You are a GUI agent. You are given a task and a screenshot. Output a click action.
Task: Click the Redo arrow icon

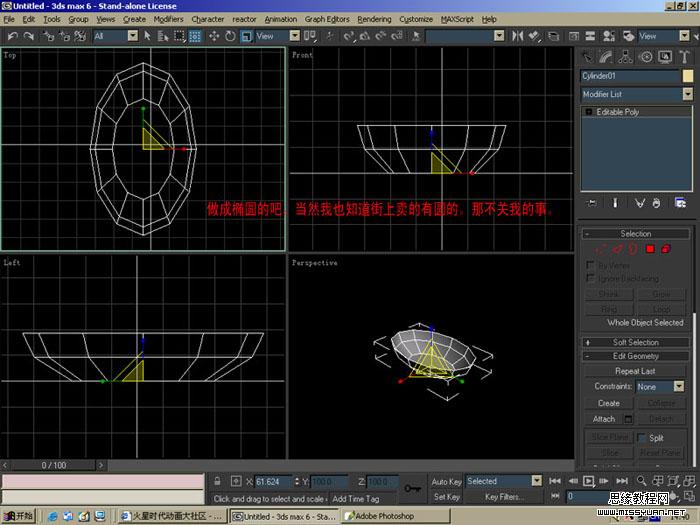[x=29, y=36]
